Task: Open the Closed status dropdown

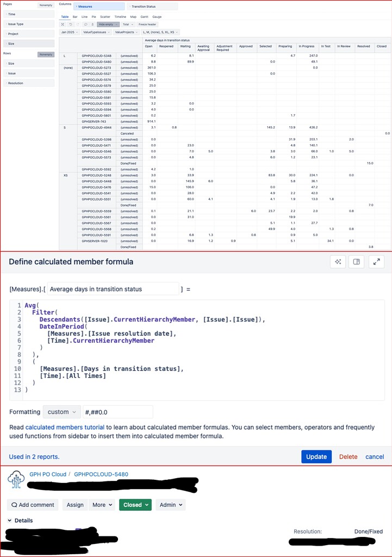Action: click(135, 505)
